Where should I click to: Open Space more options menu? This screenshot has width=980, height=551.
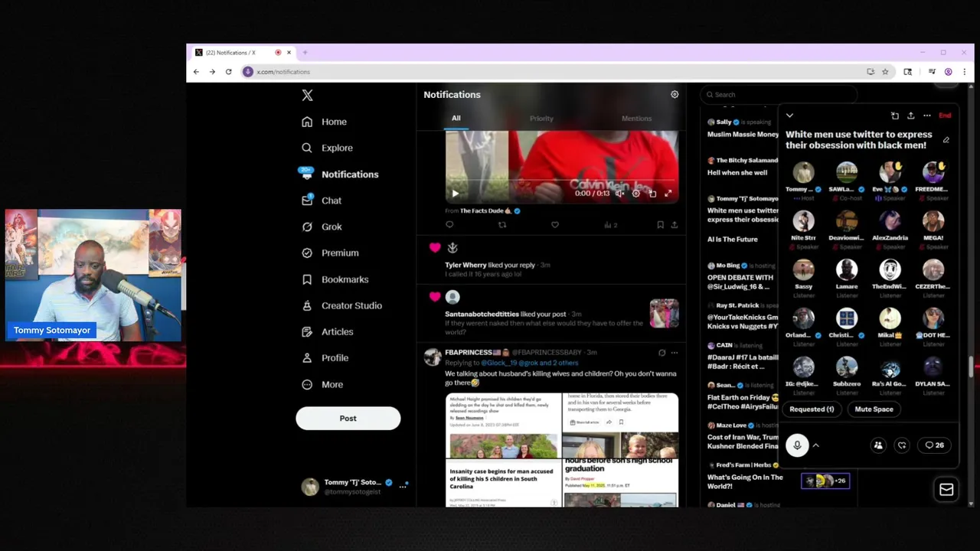click(926, 116)
